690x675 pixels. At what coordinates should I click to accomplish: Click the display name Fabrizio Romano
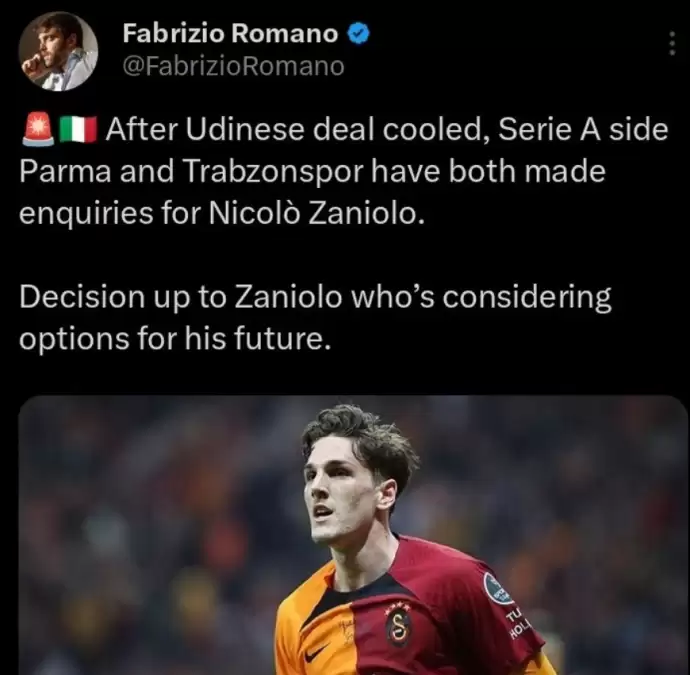coord(229,33)
